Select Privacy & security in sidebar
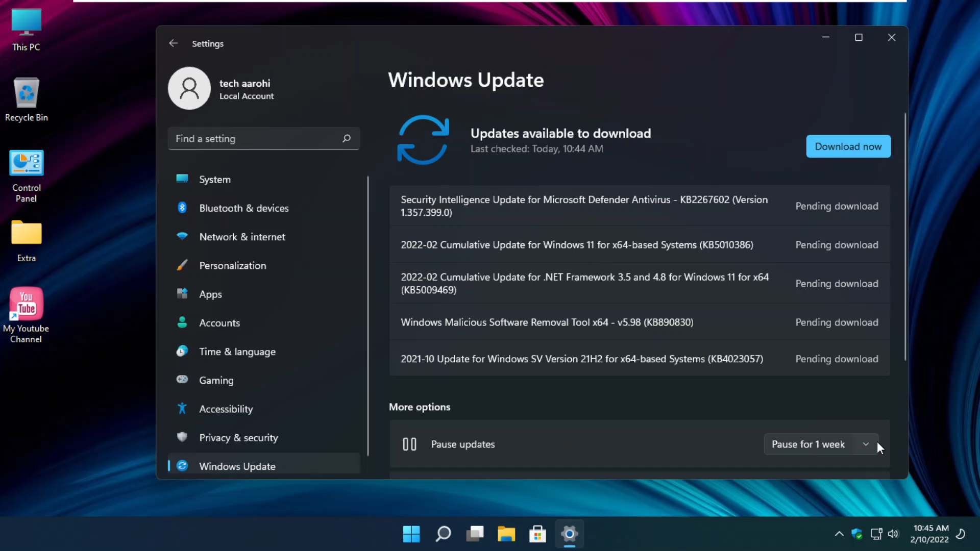The image size is (980, 551). (x=263, y=438)
